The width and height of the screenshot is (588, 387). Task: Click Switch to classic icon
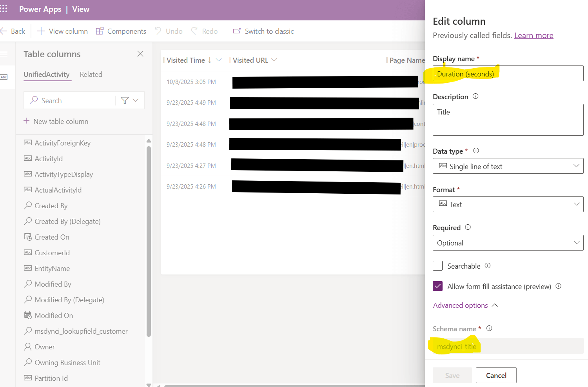click(237, 31)
